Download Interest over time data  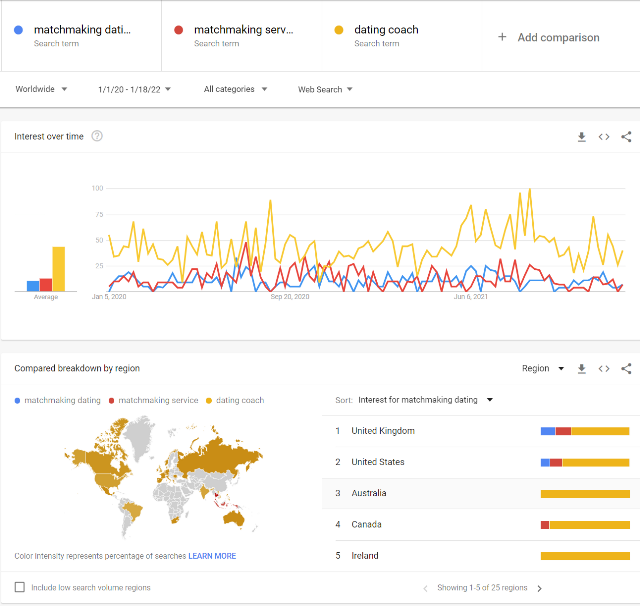click(x=582, y=137)
